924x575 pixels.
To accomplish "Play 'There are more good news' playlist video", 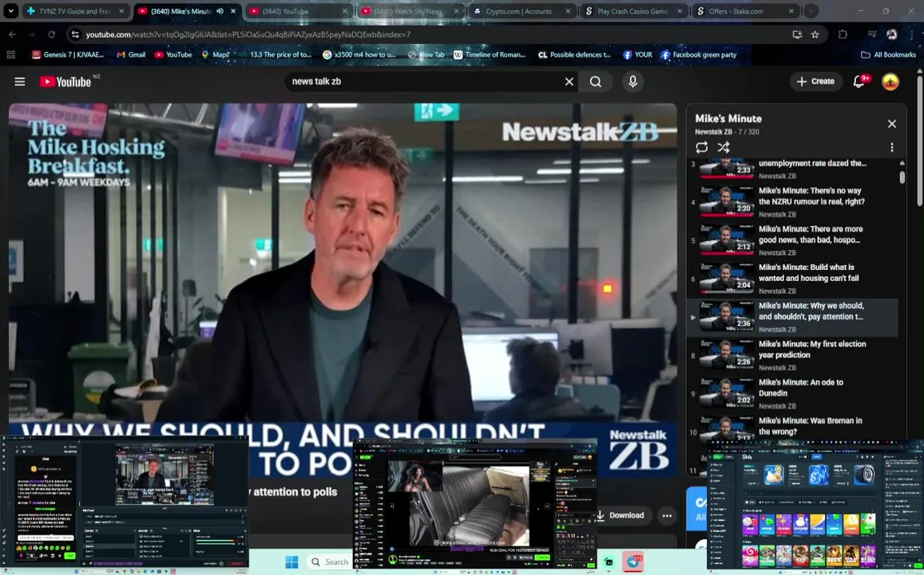I will coord(792,240).
